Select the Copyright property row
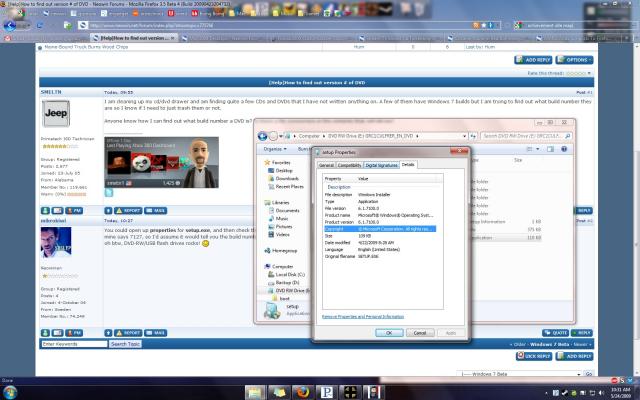 click(380, 229)
